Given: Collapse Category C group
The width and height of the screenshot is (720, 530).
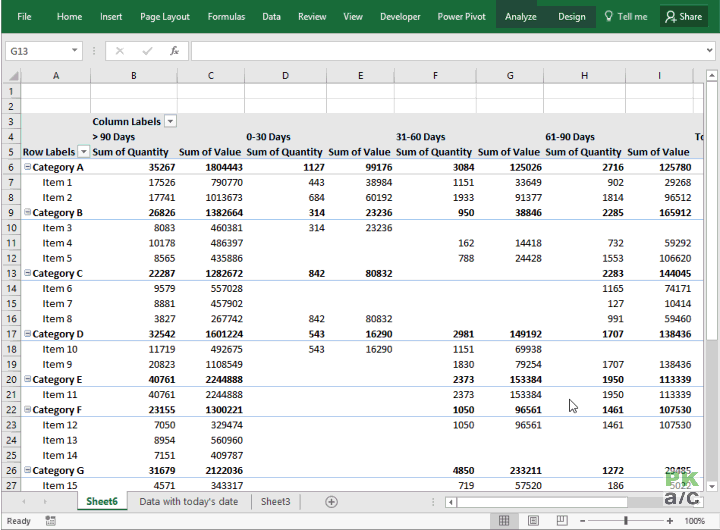Looking at the screenshot, I should click(x=28, y=273).
